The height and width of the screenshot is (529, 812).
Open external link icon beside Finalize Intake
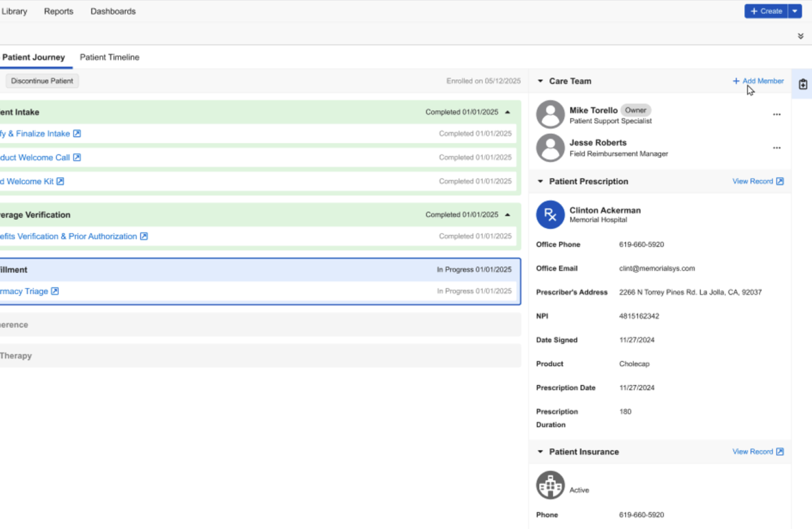(77, 134)
